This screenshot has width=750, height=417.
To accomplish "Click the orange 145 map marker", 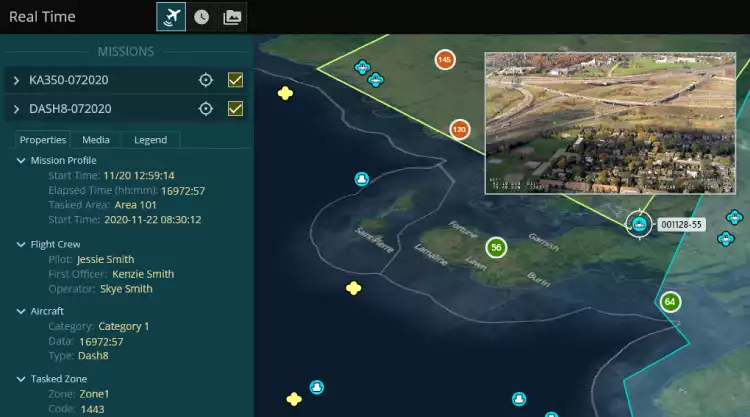I will pyautogui.click(x=445, y=61).
